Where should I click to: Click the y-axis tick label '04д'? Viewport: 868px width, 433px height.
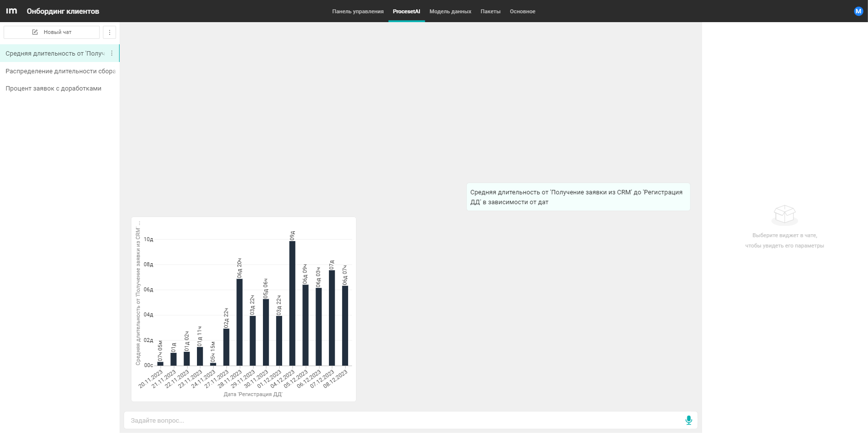click(148, 315)
